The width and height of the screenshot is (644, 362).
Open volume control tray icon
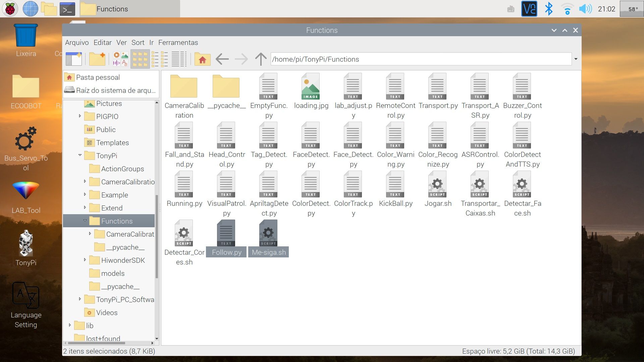click(586, 9)
